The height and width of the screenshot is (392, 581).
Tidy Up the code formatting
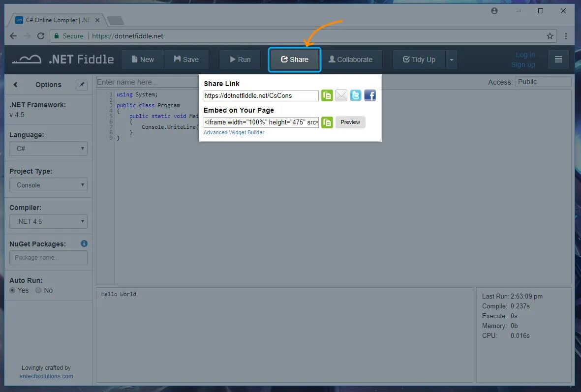pyautogui.click(x=419, y=60)
